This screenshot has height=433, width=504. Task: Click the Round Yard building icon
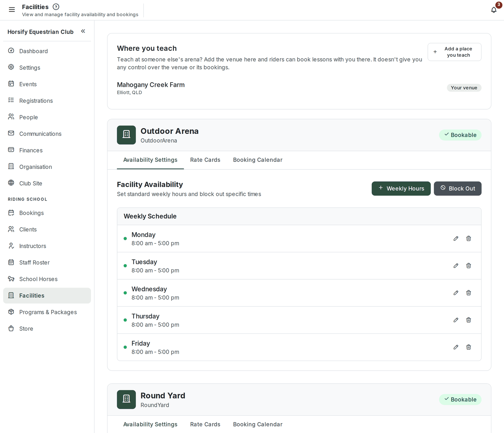tap(126, 399)
